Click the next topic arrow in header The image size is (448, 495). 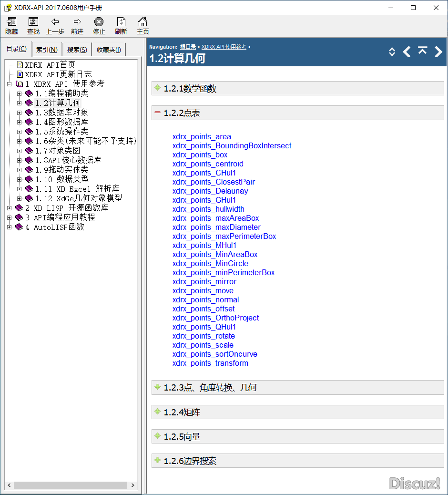tap(438, 52)
